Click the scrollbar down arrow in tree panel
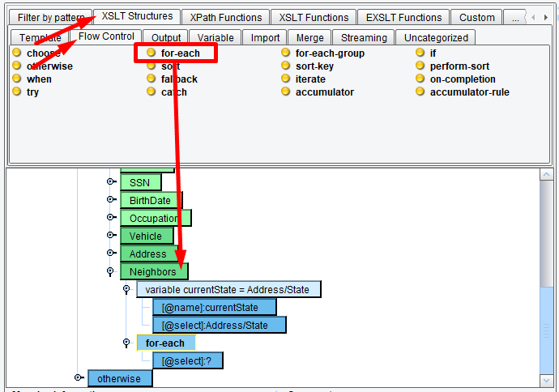The height and width of the screenshot is (392, 559). click(x=548, y=380)
